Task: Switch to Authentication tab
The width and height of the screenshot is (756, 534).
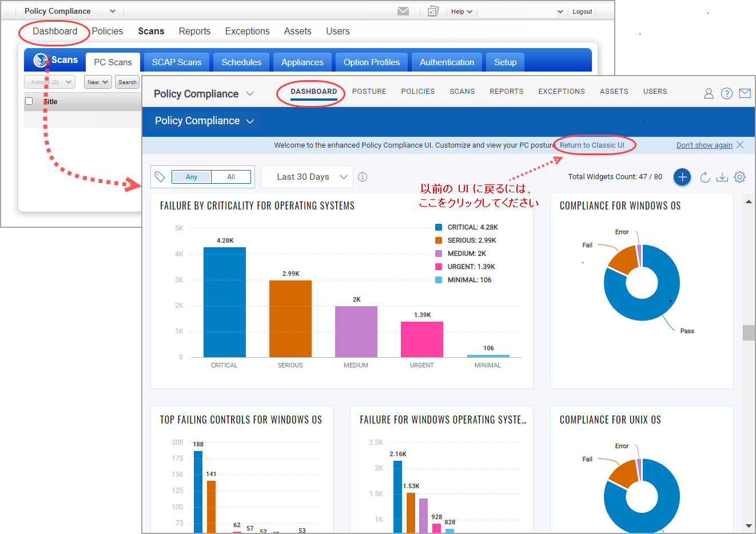Action: click(447, 62)
